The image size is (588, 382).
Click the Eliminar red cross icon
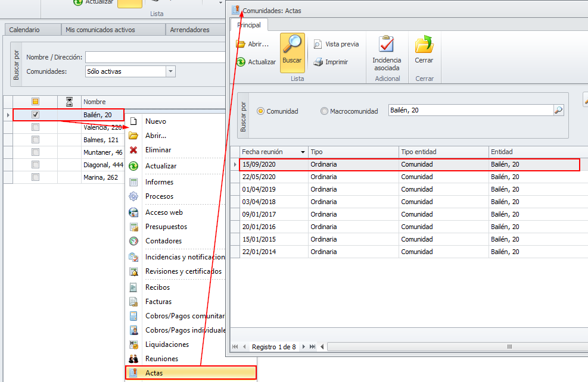(133, 150)
